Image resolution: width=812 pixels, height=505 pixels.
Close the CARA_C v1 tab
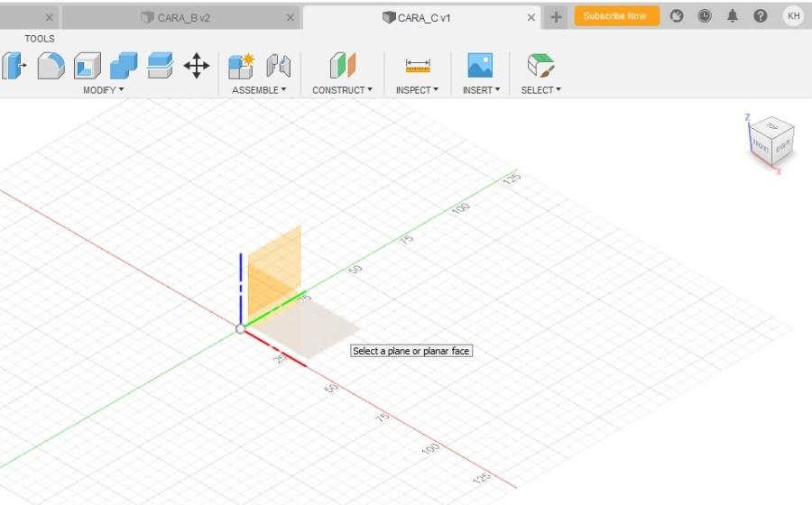(x=531, y=18)
